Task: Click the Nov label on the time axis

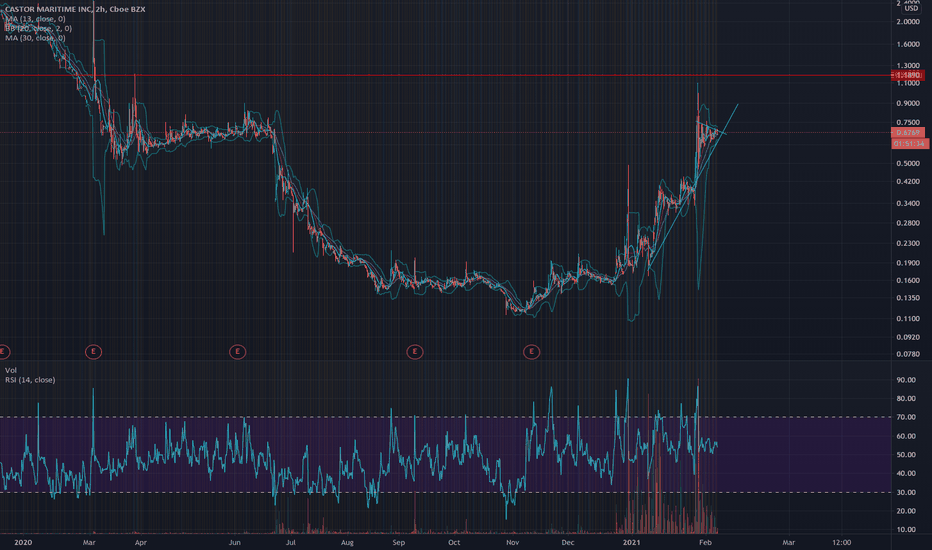Action: click(x=512, y=542)
